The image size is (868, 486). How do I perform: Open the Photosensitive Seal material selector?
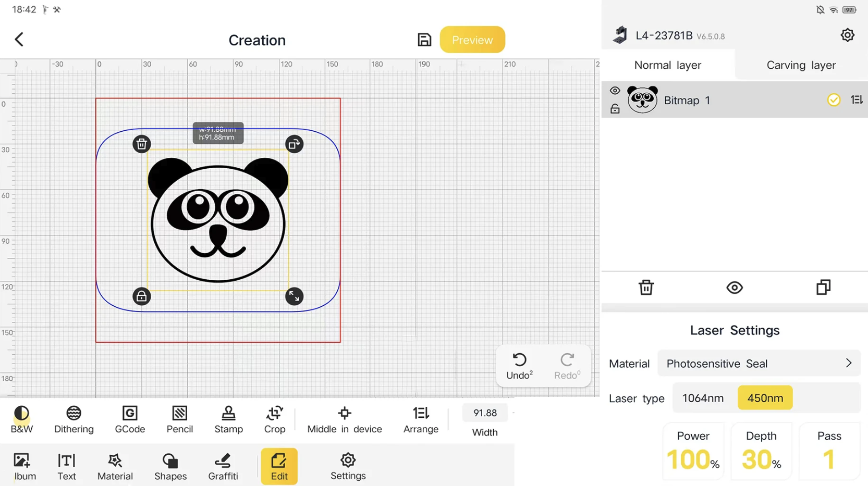coord(759,364)
